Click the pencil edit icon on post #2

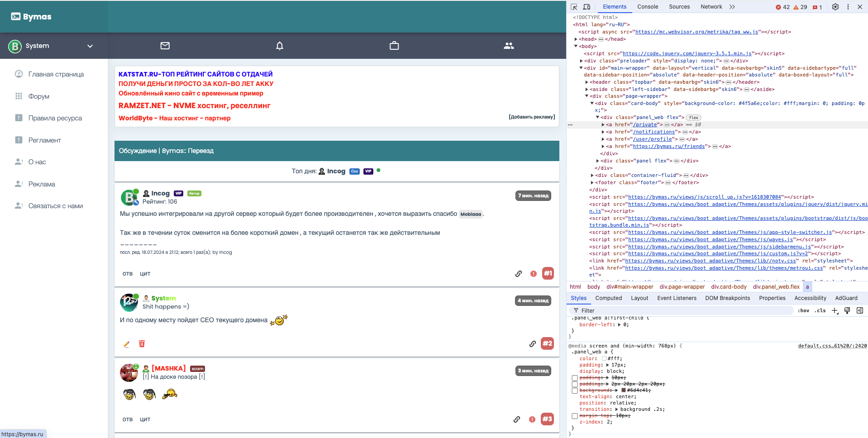point(127,344)
